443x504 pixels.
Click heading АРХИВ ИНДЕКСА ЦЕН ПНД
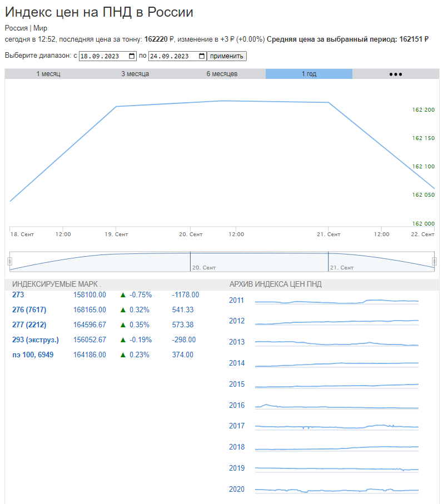[276, 284]
